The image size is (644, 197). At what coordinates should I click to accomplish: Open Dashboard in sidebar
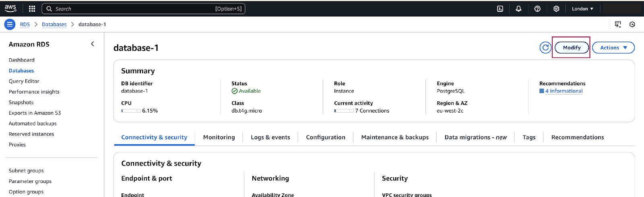point(22,60)
